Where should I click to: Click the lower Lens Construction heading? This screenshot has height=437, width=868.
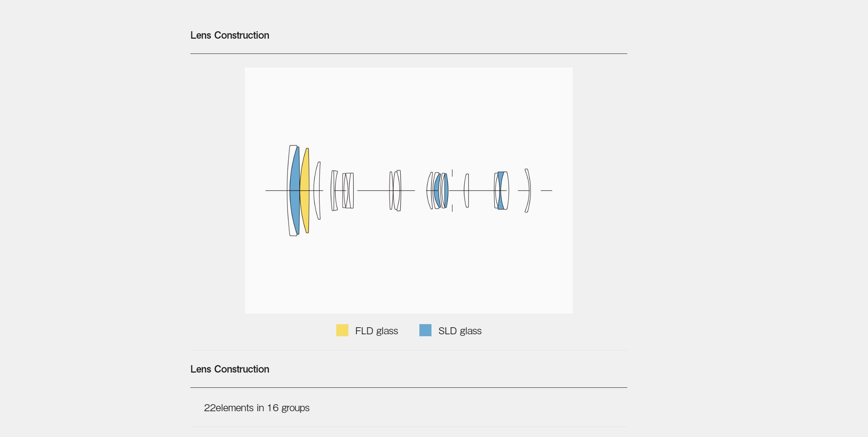[230, 369]
